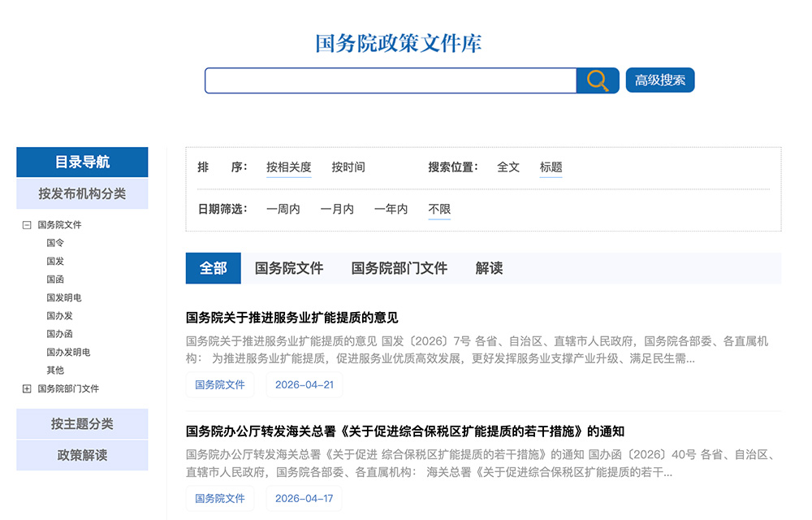Focus the policy search input field
The height and width of the screenshot is (520, 812).
(391, 80)
